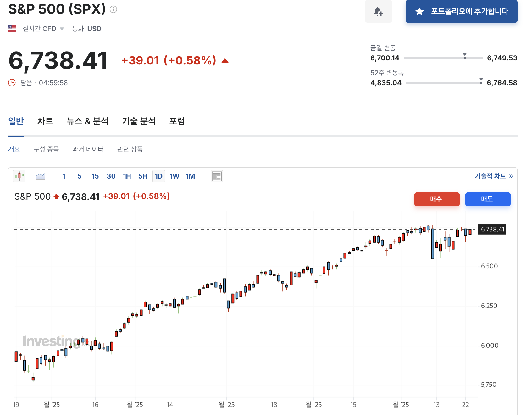Switch timeframe to 1W

click(x=175, y=176)
